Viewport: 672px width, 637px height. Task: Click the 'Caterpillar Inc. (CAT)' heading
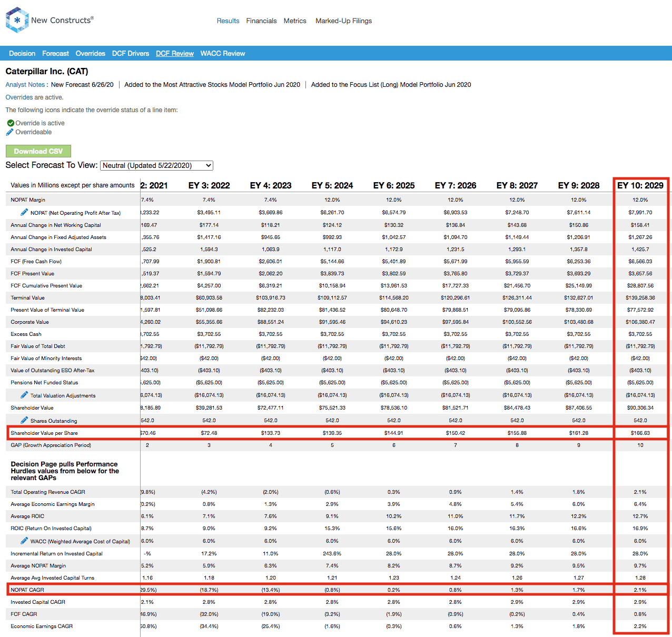coord(47,72)
